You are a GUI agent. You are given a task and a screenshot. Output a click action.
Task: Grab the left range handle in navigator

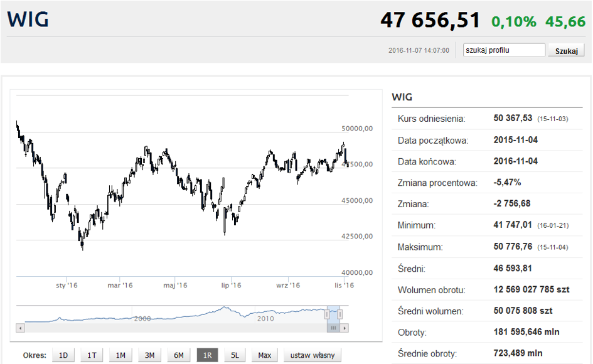(326, 314)
